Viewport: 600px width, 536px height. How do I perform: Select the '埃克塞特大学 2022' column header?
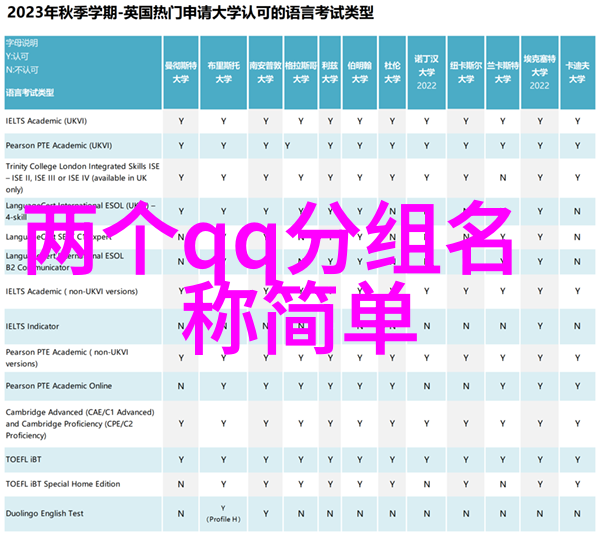click(x=540, y=72)
